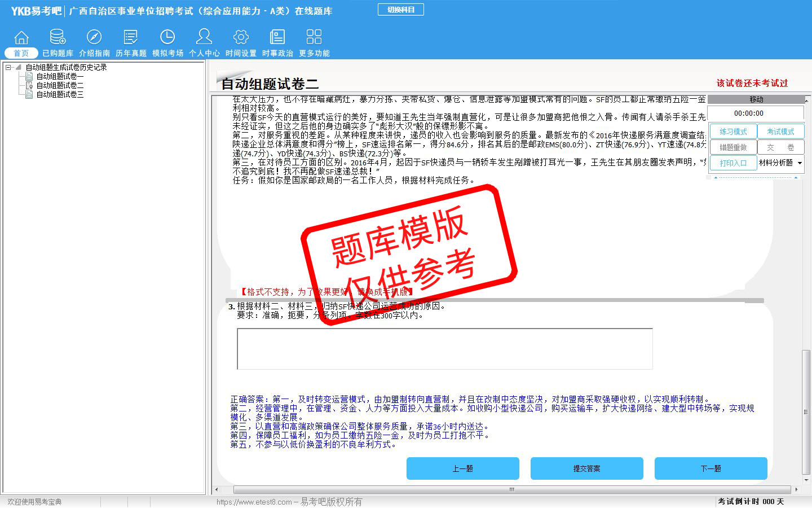
Task: Click the 介绍指南 compass icon
Action: pyautogui.click(x=94, y=38)
